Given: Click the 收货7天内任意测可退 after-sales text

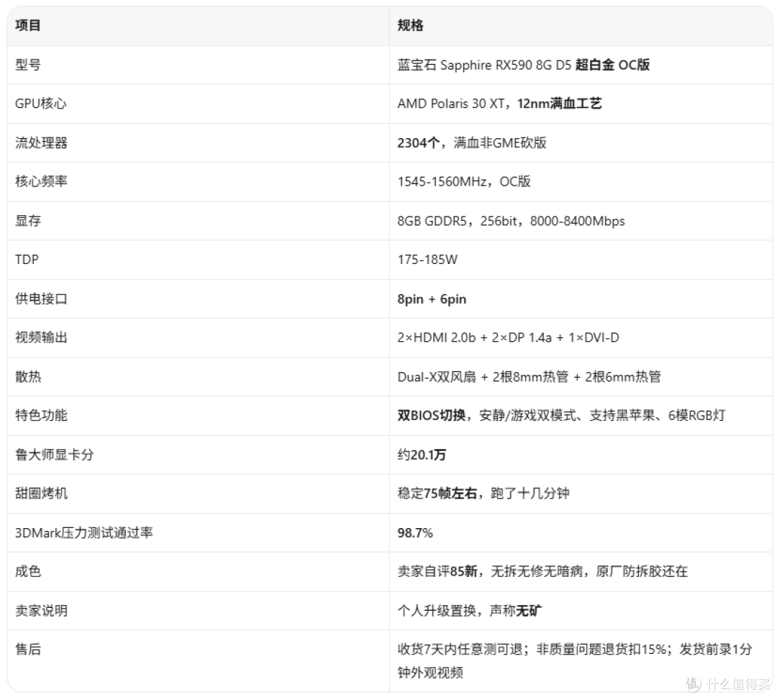Looking at the screenshot, I should (575, 661).
